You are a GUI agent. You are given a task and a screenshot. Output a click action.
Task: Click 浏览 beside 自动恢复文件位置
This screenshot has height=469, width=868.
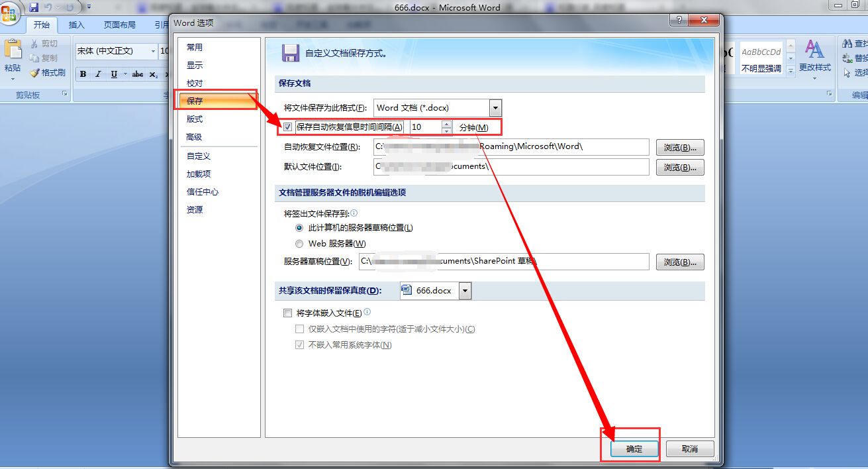point(680,147)
